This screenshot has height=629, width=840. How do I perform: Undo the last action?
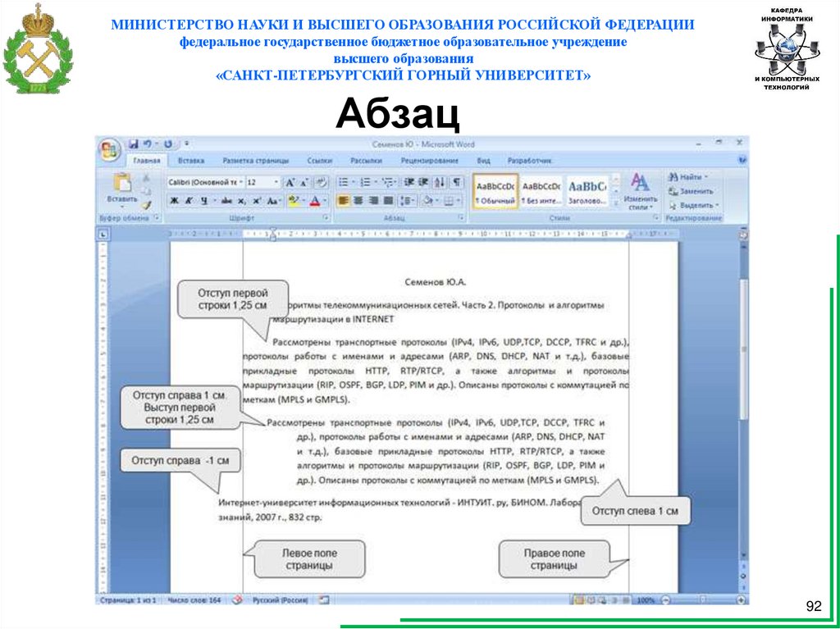tap(147, 144)
